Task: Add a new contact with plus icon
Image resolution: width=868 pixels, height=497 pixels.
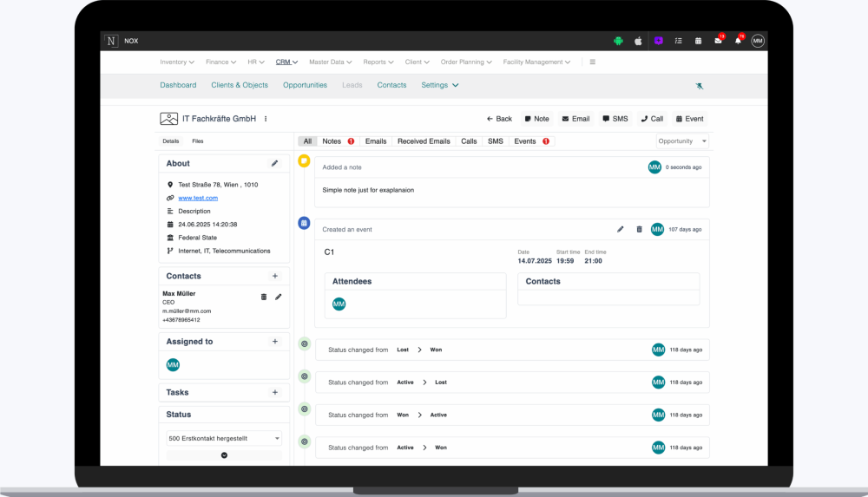Action: point(275,276)
